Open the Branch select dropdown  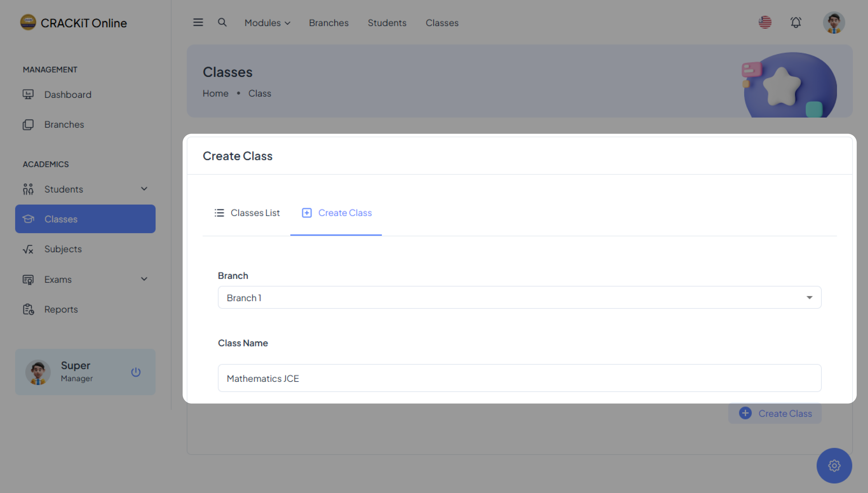click(519, 297)
